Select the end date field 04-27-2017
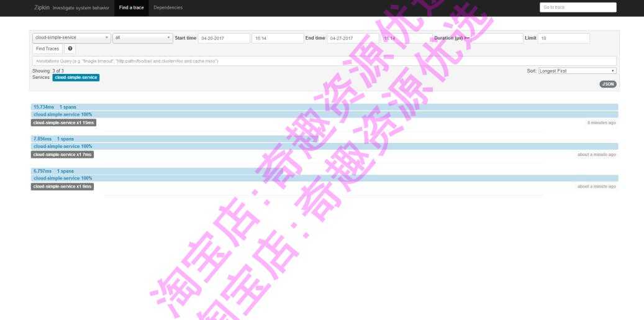The width and height of the screenshot is (644, 320). coord(353,38)
